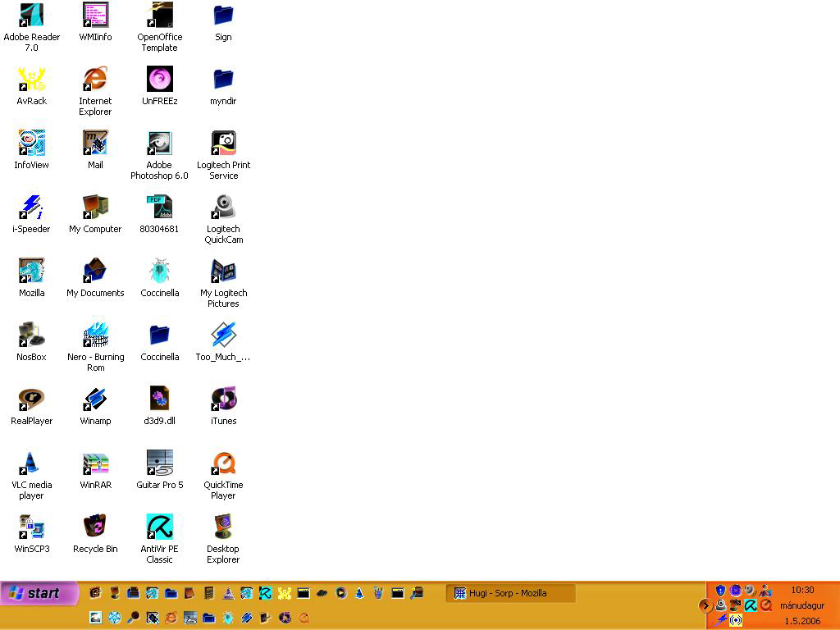The width and height of the screenshot is (840, 630).
Task: Launch Logitech QuickCam from the desktop
Action: pos(223,219)
